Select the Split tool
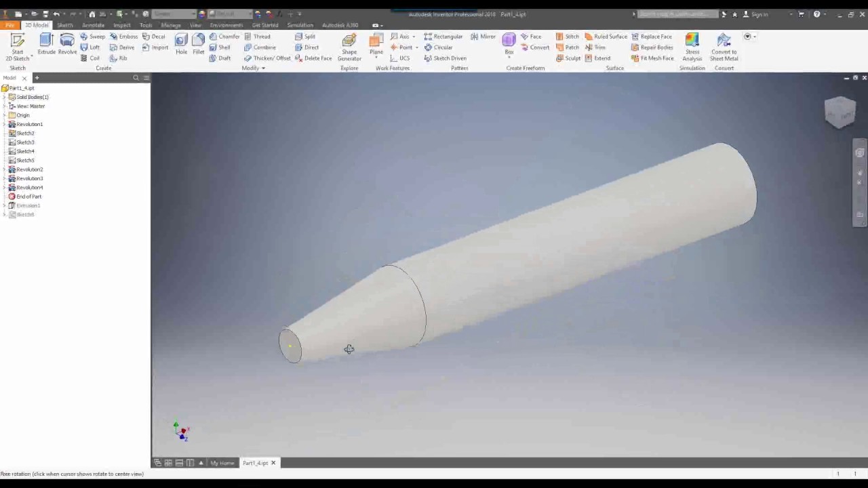 pos(305,37)
